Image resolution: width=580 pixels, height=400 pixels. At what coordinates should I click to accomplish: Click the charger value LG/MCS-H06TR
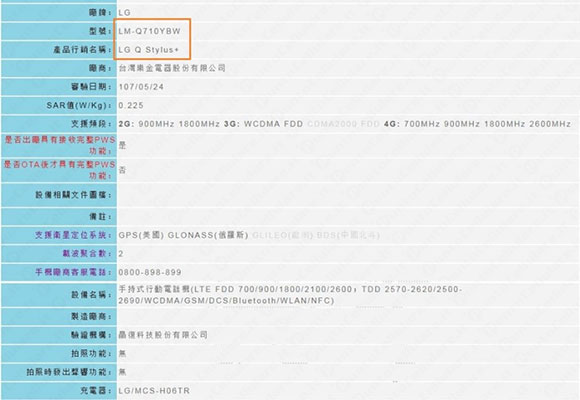tap(154, 391)
